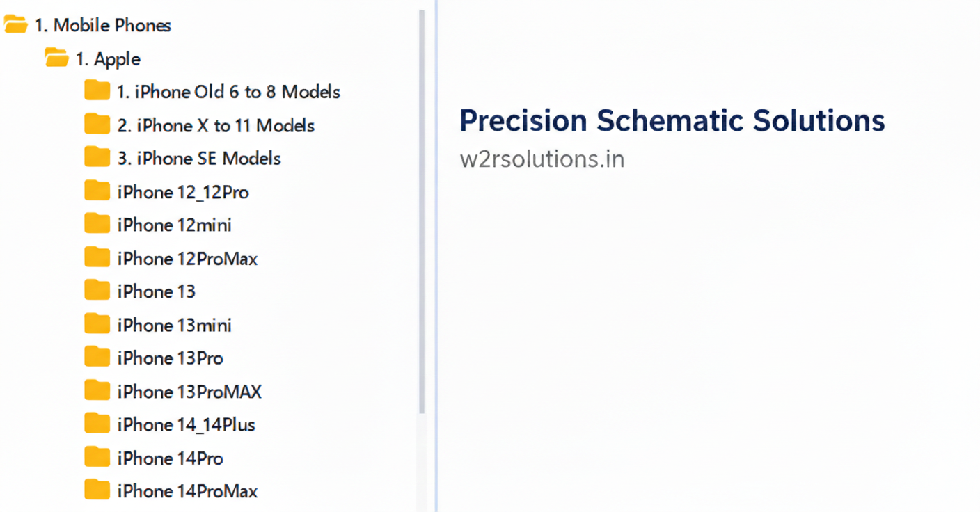The image size is (980, 512).
Task: Click the w2rsolutions.in website link
Action: pyautogui.click(x=542, y=159)
